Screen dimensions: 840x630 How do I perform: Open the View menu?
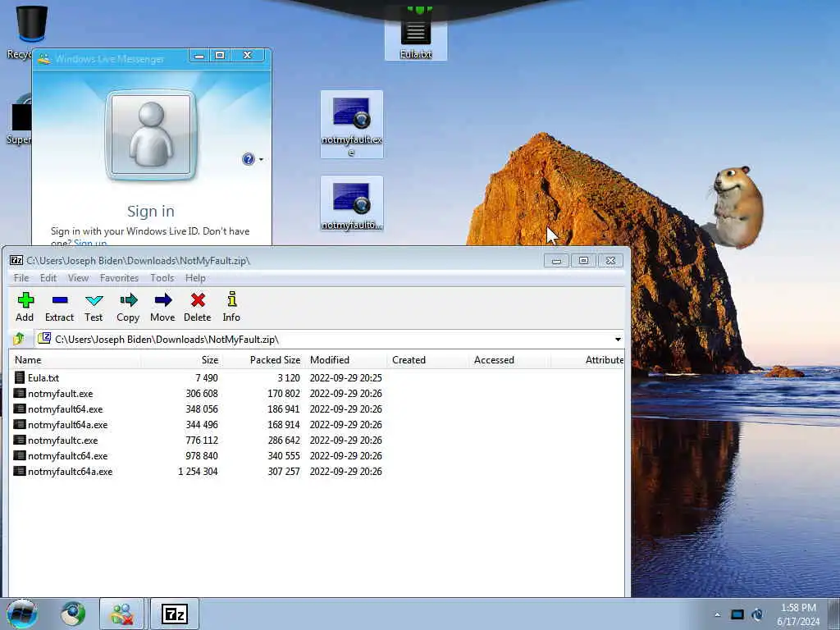78,278
